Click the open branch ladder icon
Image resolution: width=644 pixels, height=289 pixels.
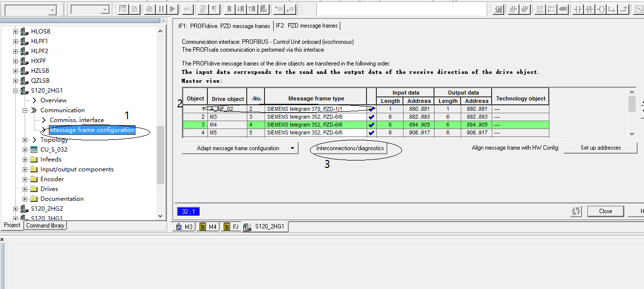pyautogui.click(x=612, y=9)
